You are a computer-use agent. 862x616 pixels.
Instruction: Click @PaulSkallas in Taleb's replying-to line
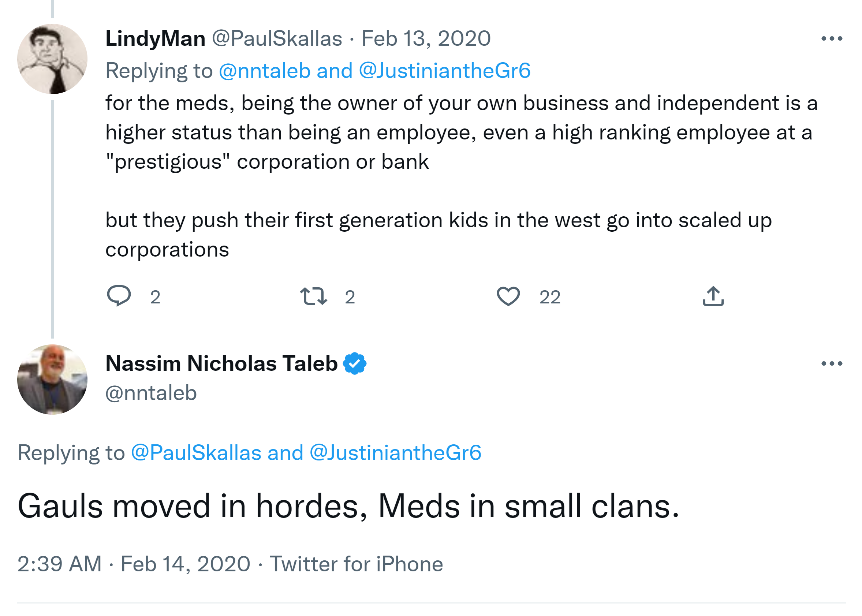(x=196, y=453)
